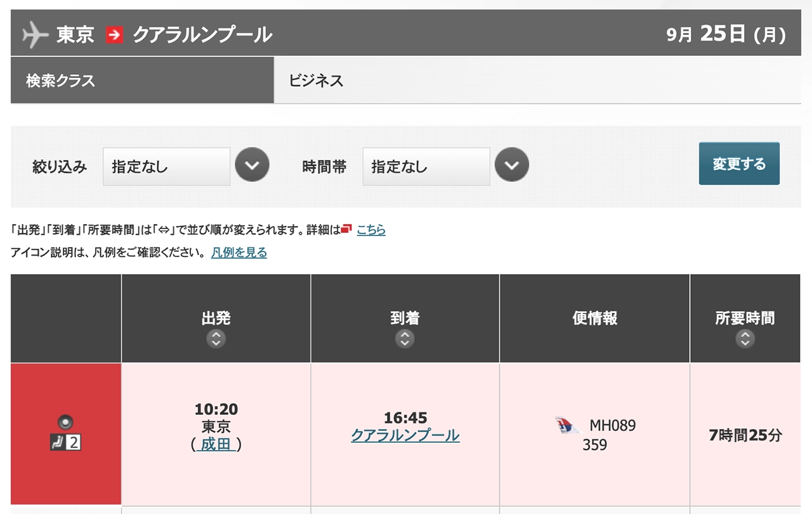Click the airplane icon in the route header

(x=35, y=34)
